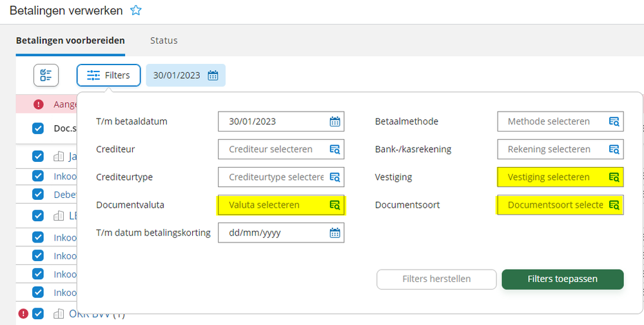Open calendar on the 30/01/2023 date chip
Viewport: 644px width, 325px height.
(213, 75)
